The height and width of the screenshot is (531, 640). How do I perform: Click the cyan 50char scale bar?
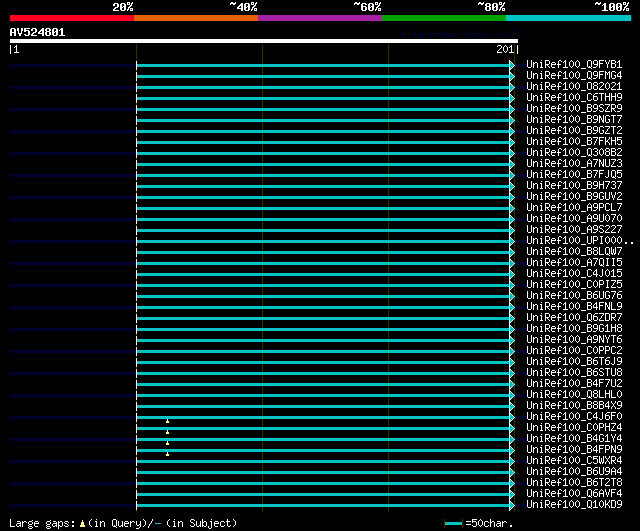[x=453, y=523]
